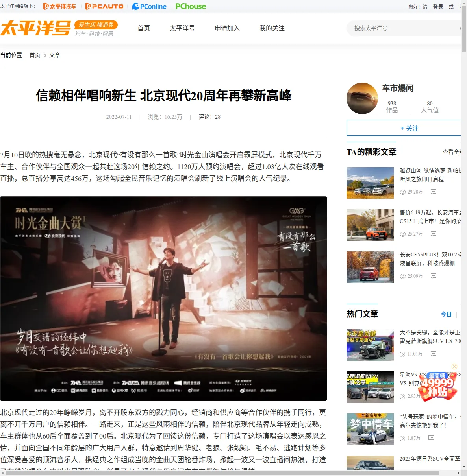The height and width of the screenshot is (476, 467).
Task: Open 查看全部 link for TA的精彩文章
Action: pos(452,152)
